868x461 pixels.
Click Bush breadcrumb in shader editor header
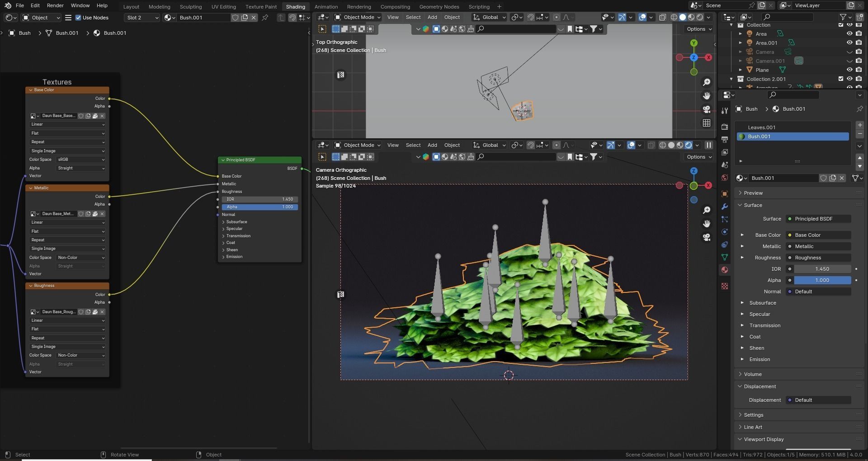tap(20, 33)
